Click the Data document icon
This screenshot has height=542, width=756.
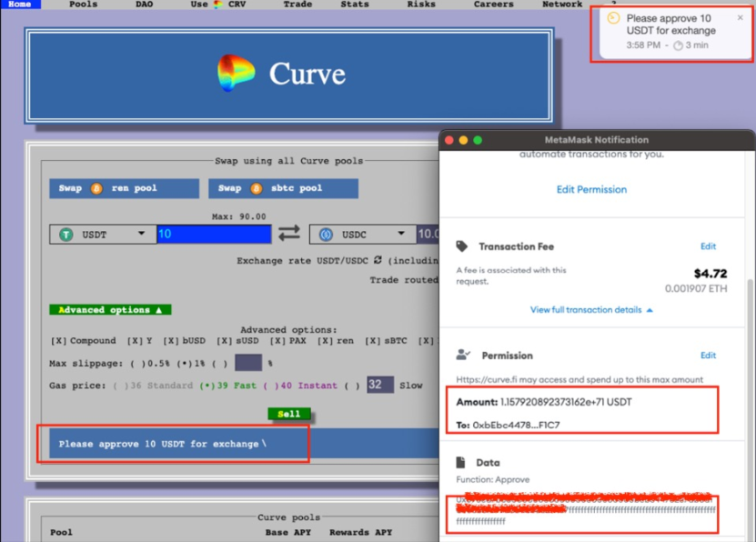coord(460,463)
